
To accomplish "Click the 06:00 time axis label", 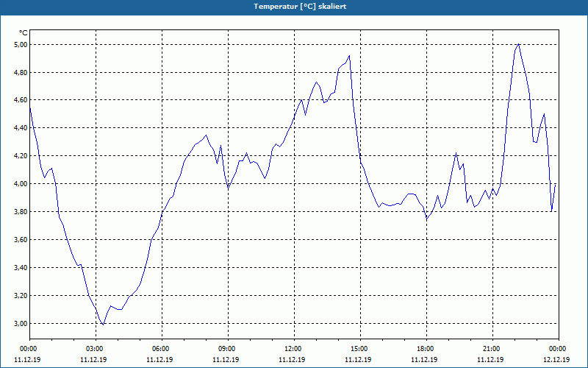I will pyautogui.click(x=160, y=349).
